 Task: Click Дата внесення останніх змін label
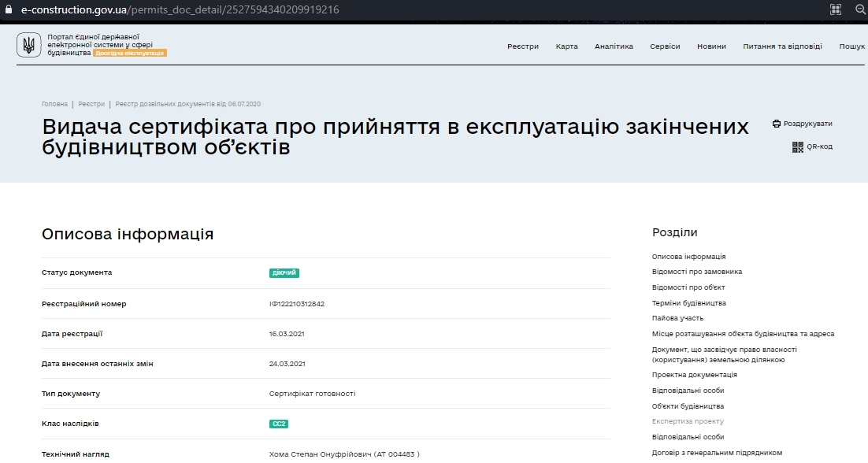tap(98, 364)
